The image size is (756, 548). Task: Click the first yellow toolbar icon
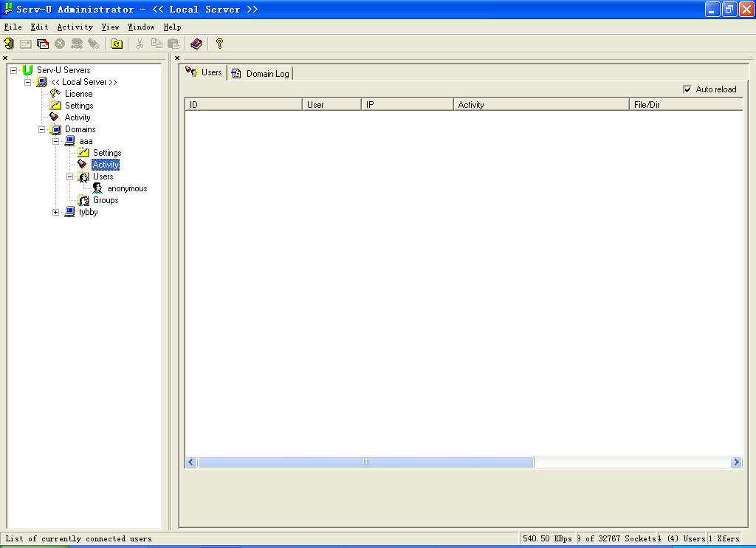coord(9,44)
